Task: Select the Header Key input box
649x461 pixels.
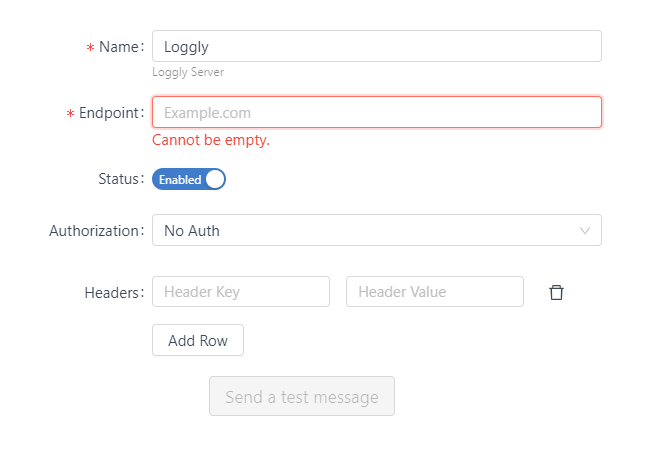Action: (x=241, y=292)
